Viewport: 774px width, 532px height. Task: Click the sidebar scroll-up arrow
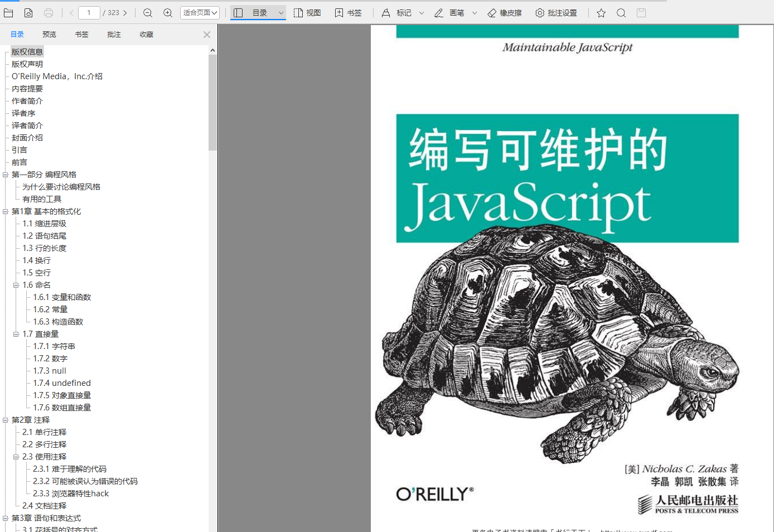point(212,50)
